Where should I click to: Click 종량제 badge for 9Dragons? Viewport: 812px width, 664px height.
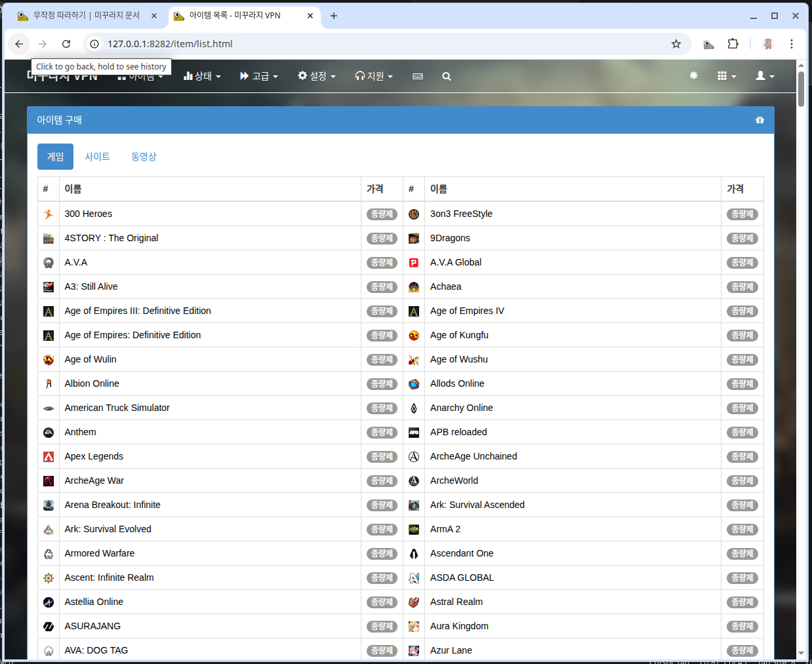[742, 239]
